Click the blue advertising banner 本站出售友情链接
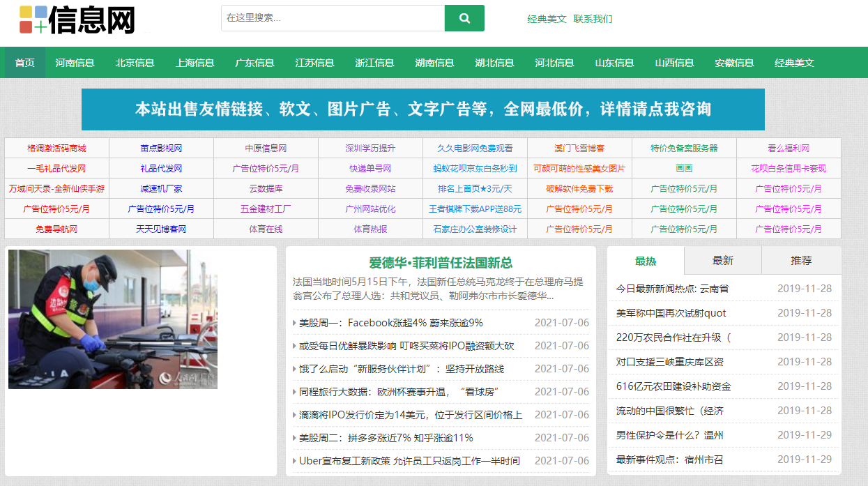 point(423,109)
